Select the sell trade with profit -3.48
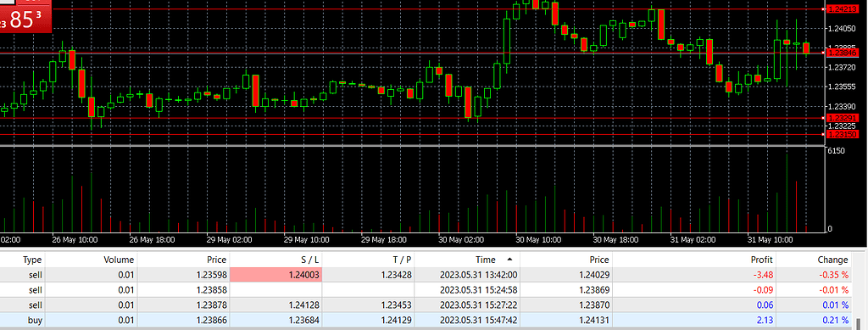868x330 pixels. [x=426, y=275]
